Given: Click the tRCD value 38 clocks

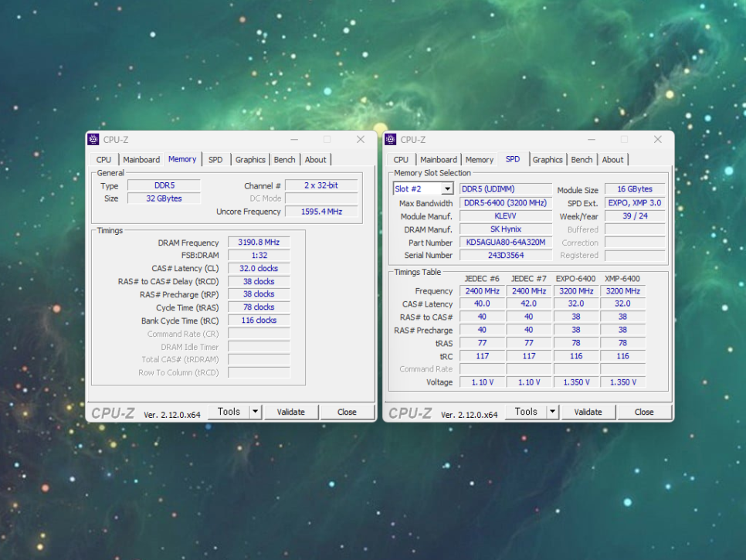Looking at the screenshot, I should 259,281.
